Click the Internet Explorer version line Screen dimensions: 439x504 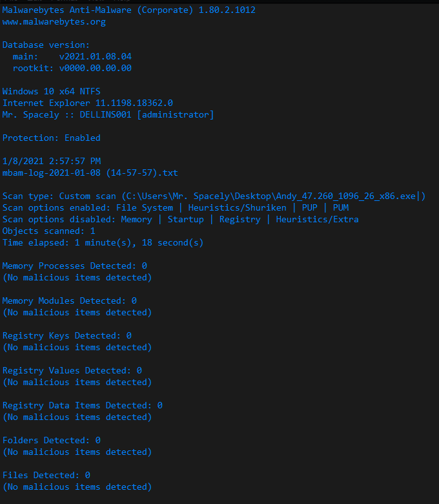pyautogui.click(x=88, y=103)
